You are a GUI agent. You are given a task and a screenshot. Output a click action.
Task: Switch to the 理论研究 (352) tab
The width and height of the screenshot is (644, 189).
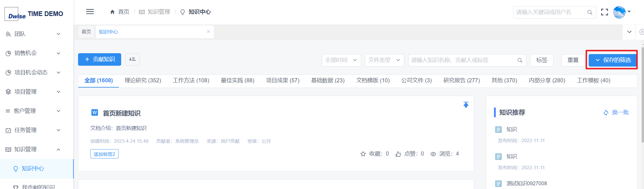[143, 81]
